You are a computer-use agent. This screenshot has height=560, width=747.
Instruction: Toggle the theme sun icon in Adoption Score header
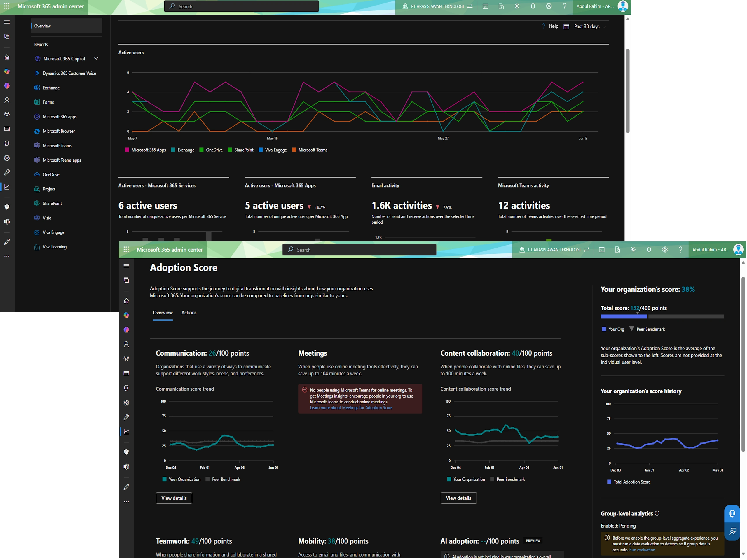pyautogui.click(x=633, y=250)
